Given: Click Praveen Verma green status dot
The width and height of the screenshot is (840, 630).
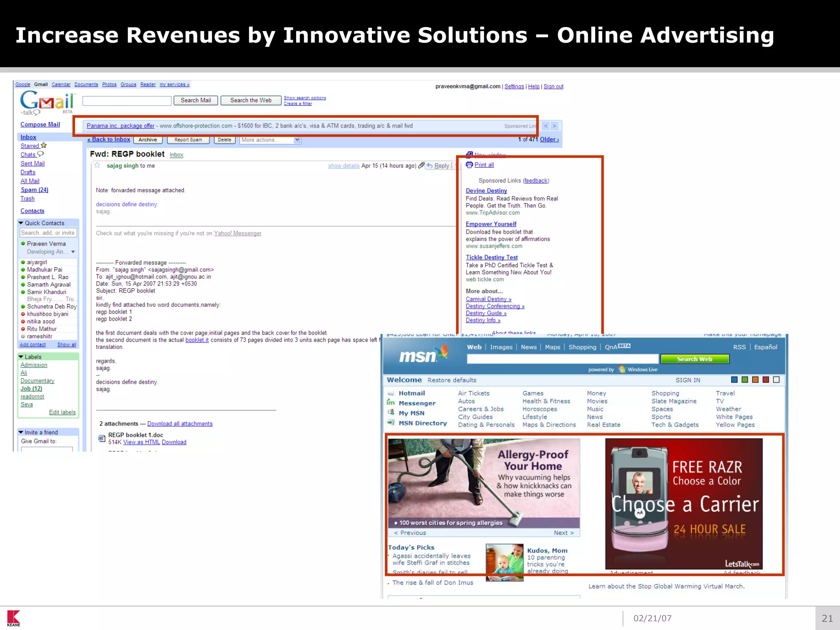Looking at the screenshot, I should (23, 243).
